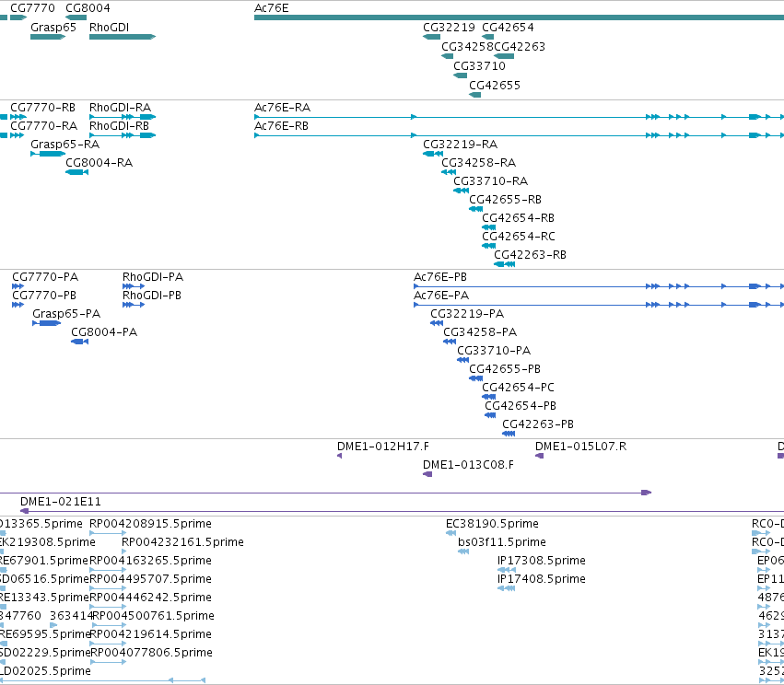Open protein CG42263-PB
Screen dimensions: 784x685
coord(538,424)
